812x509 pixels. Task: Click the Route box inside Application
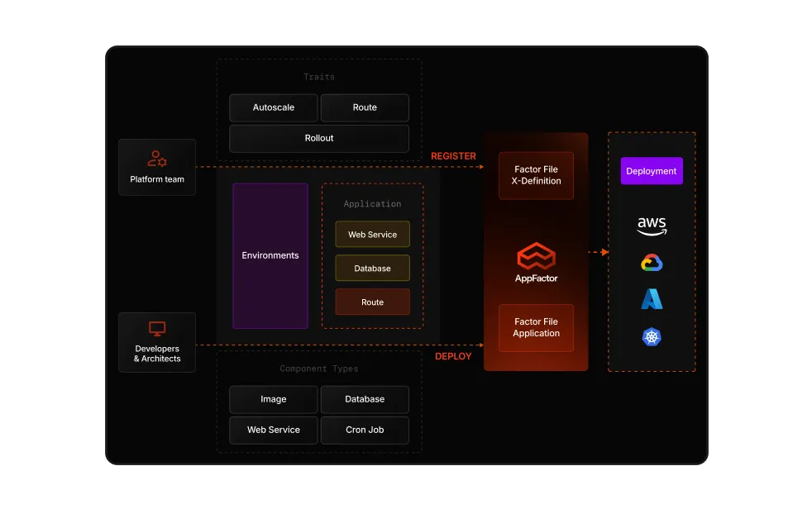372,302
